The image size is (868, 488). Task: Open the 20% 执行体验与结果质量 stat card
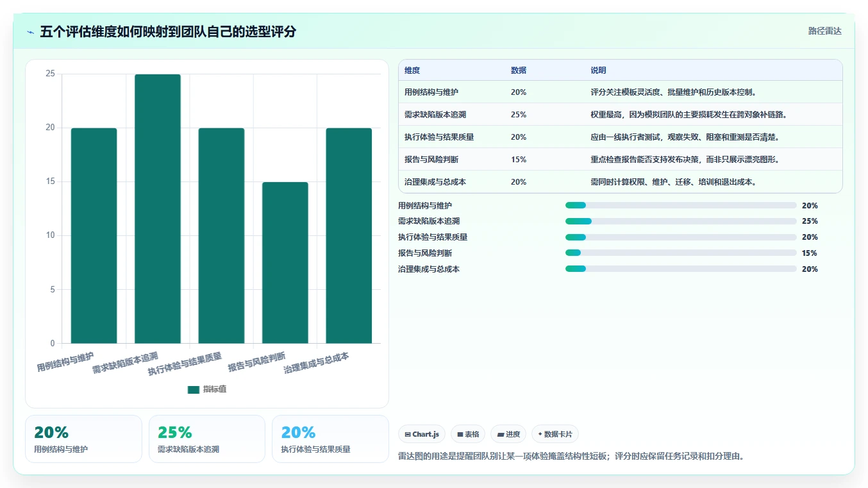(x=330, y=439)
